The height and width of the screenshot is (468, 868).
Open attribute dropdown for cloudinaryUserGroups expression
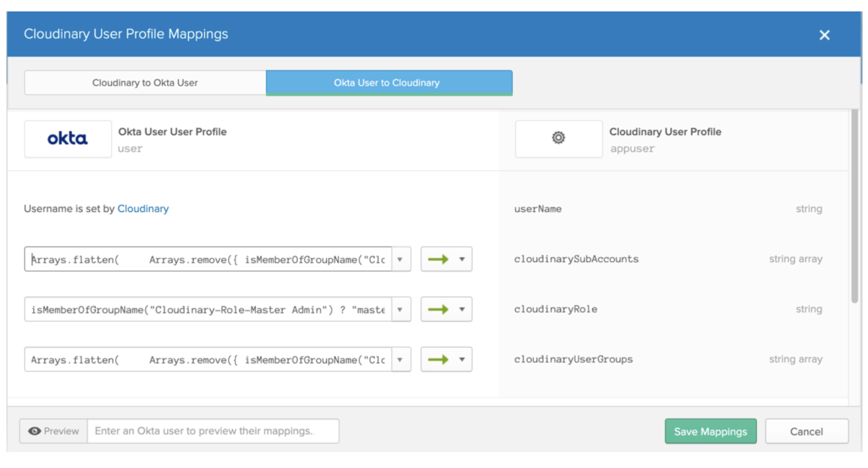point(400,360)
